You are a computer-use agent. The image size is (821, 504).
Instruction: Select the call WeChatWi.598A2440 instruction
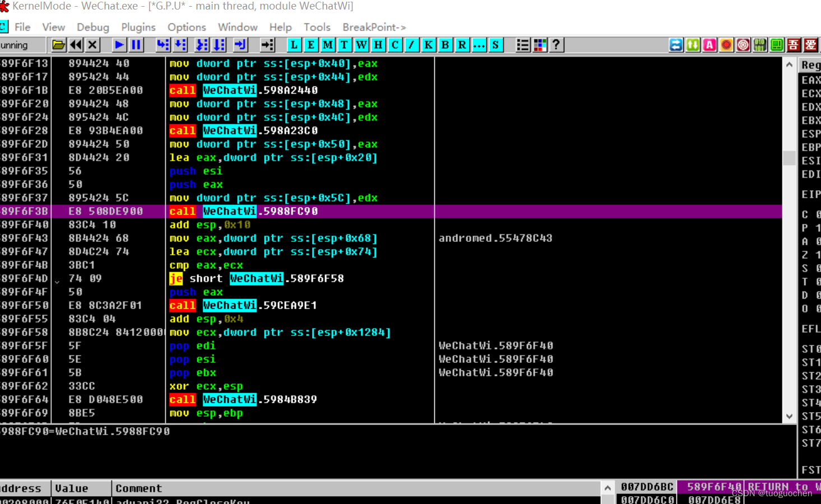coord(244,90)
